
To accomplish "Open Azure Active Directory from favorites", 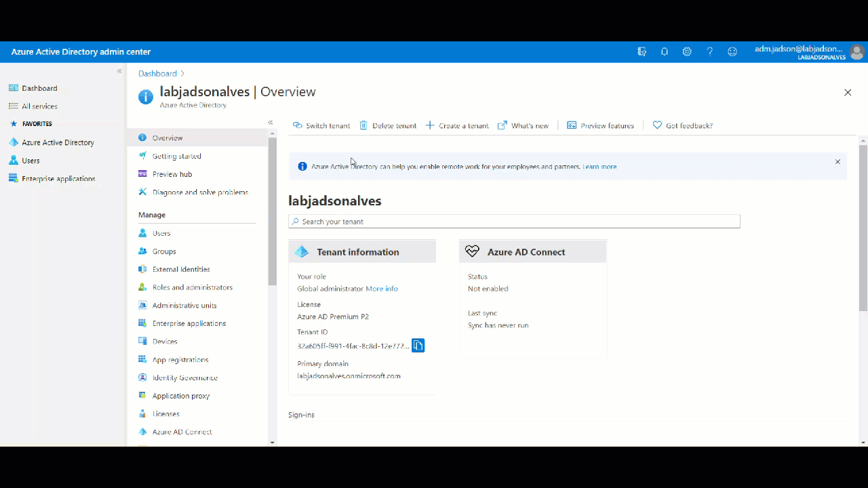I will pyautogui.click(x=58, y=142).
